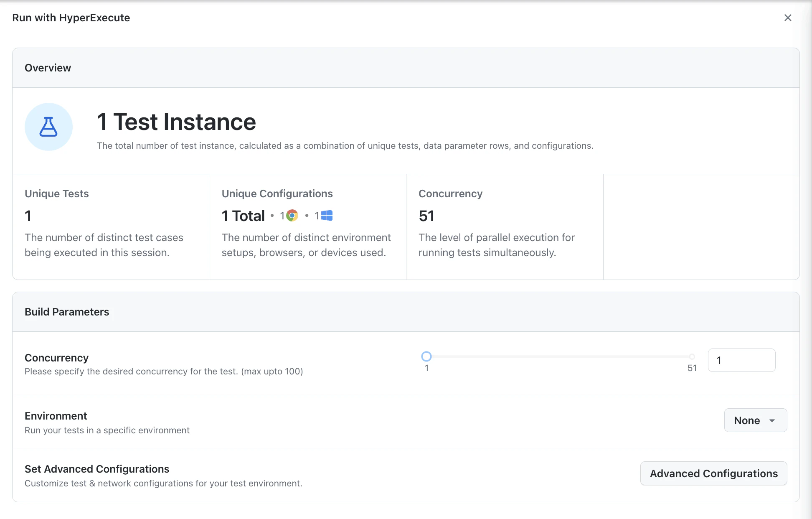Click the concurrency slider end marker at 51

(x=692, y=356)
